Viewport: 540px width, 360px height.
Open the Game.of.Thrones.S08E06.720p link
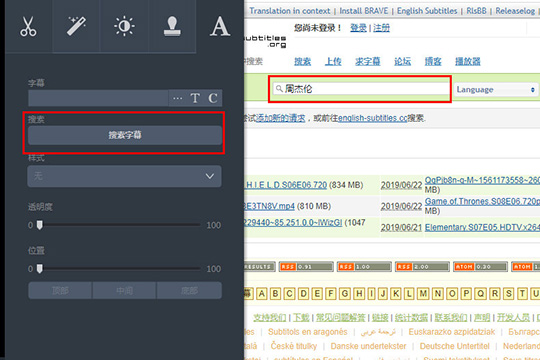point(482,201)
